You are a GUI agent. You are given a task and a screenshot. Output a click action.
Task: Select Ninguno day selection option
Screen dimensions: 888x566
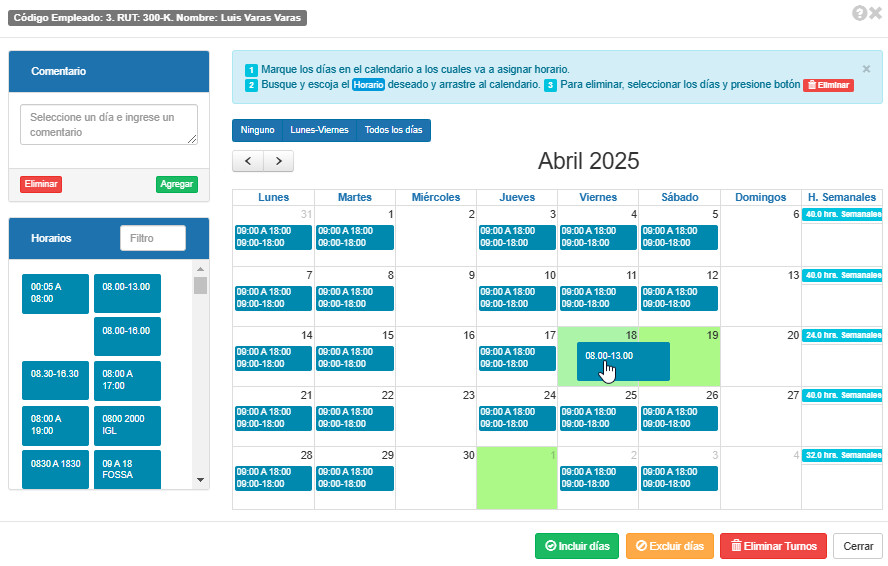click(x=257, y=130)
